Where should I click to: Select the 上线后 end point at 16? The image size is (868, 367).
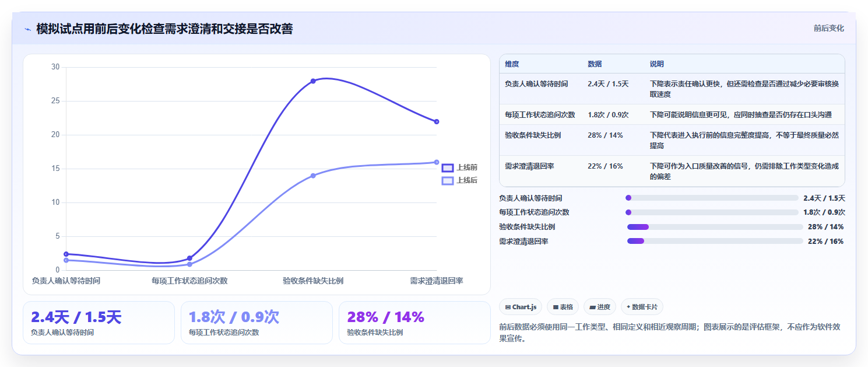(x=437, y=162)
